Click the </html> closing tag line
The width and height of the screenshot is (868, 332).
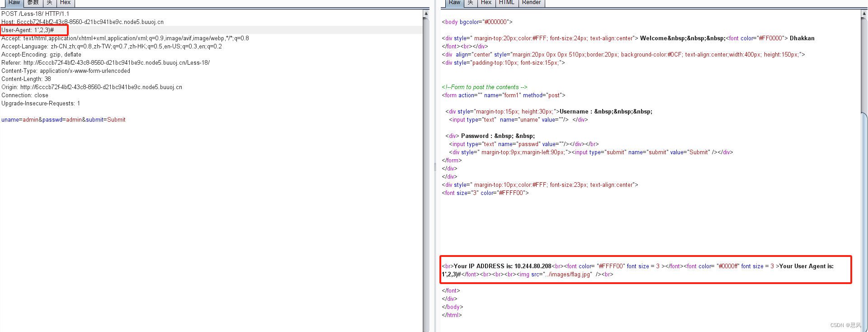point(452,315)
